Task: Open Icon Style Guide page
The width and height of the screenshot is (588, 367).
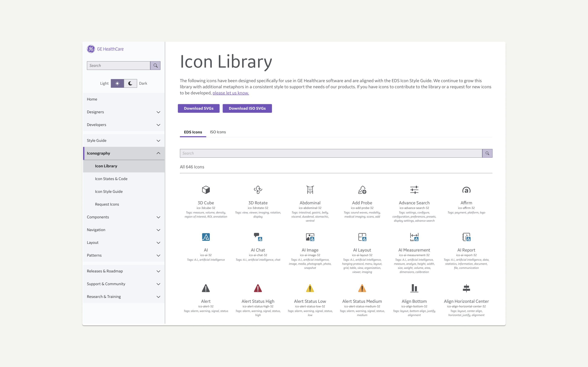Action: click(109, 191)
